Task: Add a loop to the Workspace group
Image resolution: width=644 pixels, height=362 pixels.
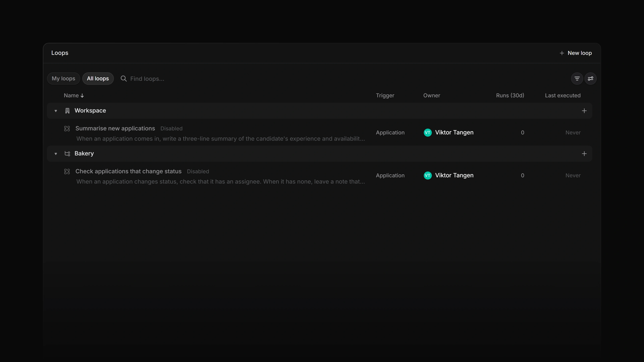Action: [584, 111]
